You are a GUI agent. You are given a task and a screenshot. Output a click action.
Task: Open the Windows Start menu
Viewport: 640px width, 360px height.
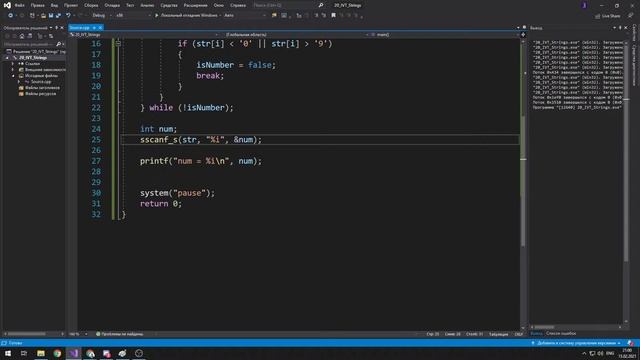click(x=8, y=353)
